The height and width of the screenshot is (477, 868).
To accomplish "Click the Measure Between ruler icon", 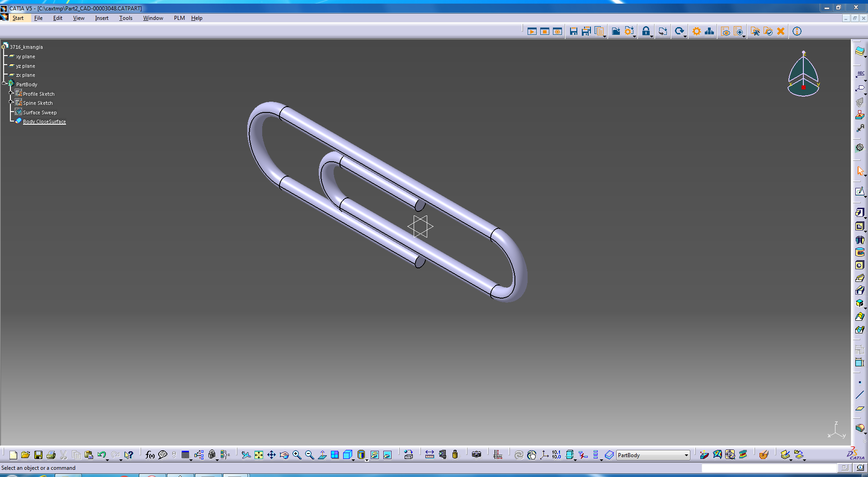I will [x=429, y=455].
